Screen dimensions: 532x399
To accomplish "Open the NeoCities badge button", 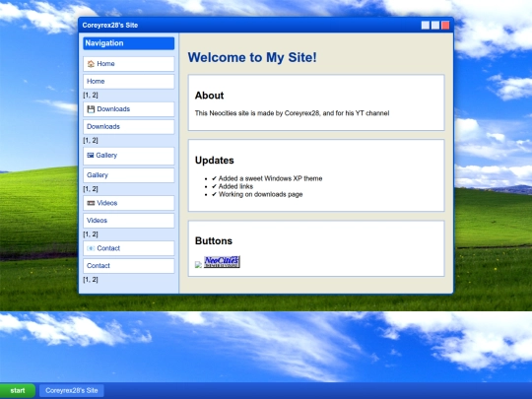I will (222, 262).
